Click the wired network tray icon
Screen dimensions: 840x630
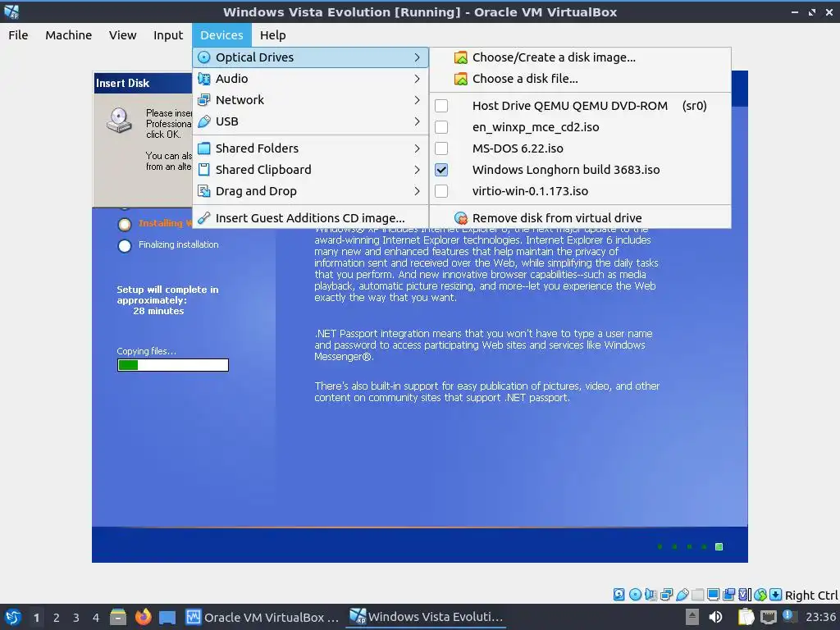[x=768, y=617]
